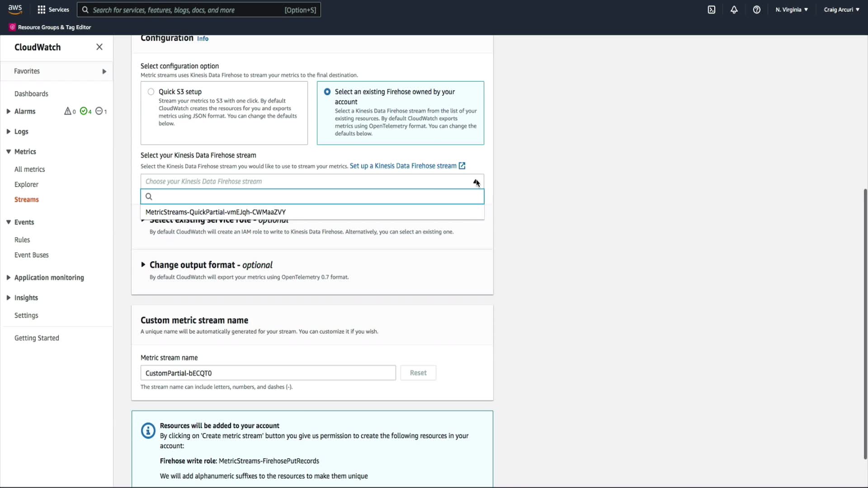This screenshot has width=868, height=488.
Task: Open All metrics in sidebar
Action: [x=30, y=169]
